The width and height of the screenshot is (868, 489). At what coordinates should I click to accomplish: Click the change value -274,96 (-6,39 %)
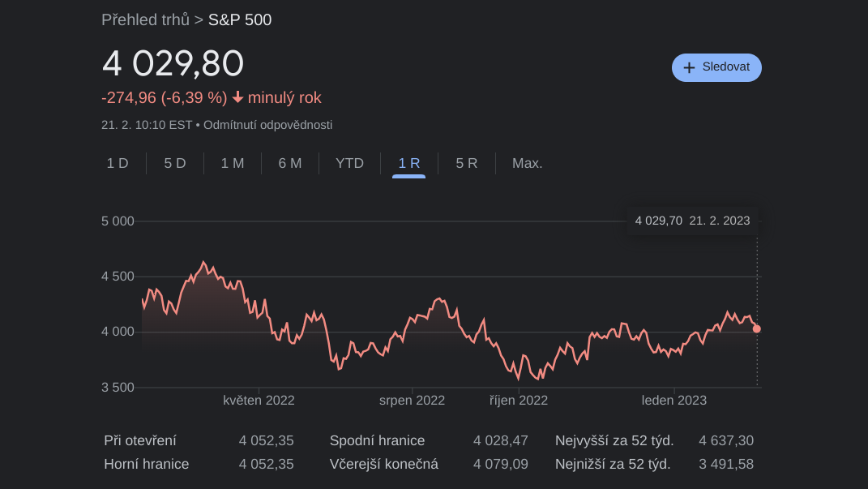165,97
